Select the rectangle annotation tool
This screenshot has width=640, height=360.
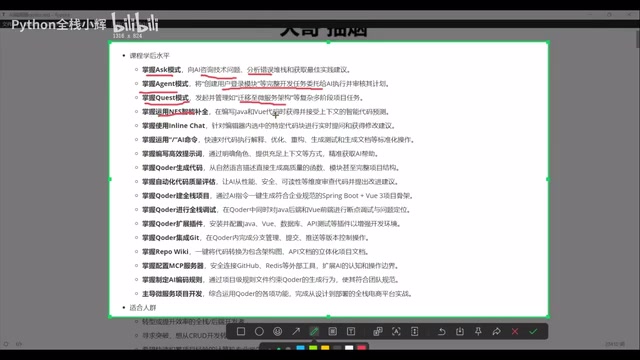point(241,331)
